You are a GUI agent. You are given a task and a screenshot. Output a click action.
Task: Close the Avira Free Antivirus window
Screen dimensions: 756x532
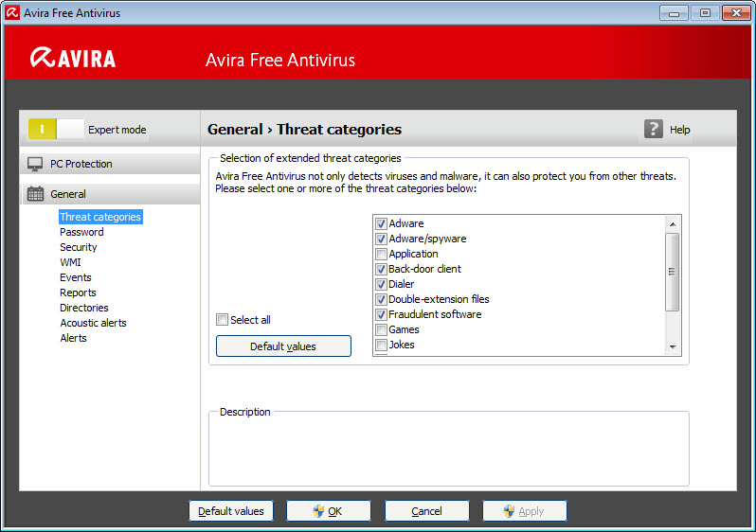[736, 13]
